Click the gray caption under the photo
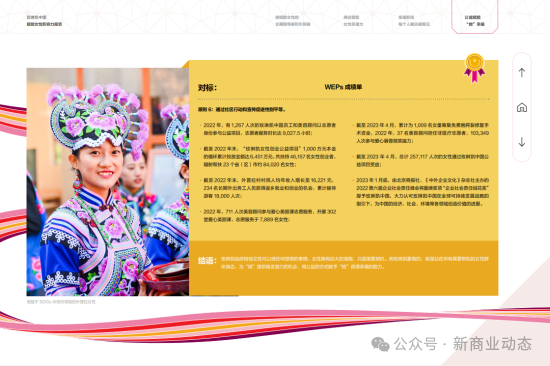Screen dimensions: 550x366 point(61,302)
